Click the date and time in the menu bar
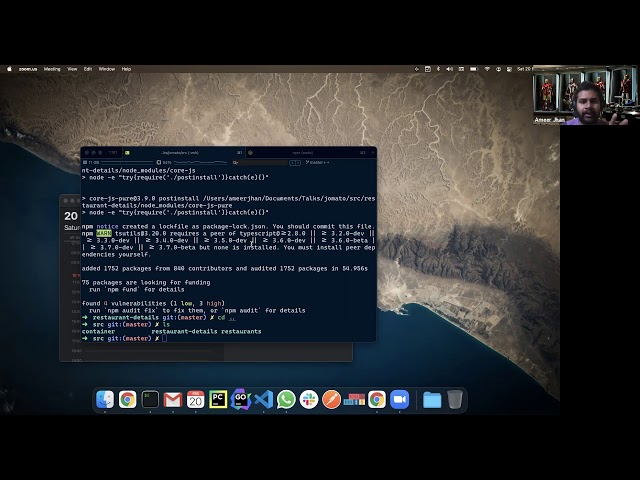 [524, 69]
